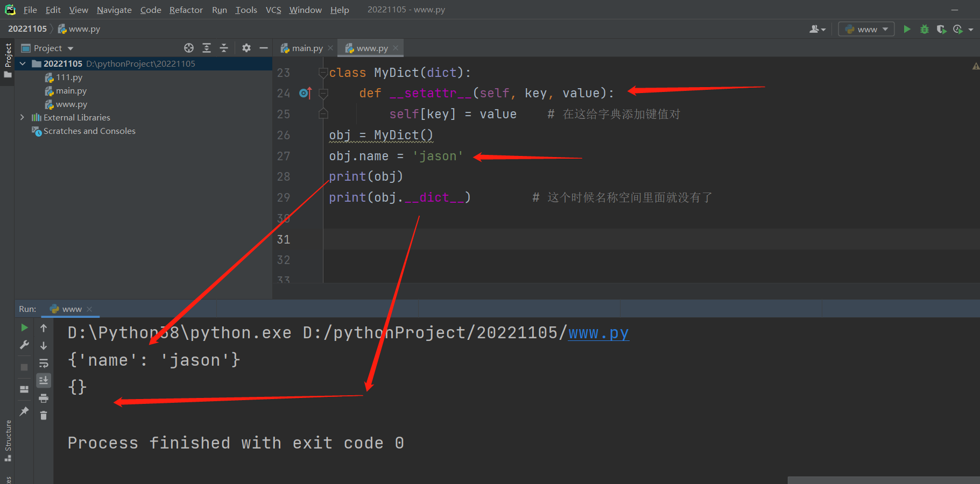980x484 pixels.
Task: Click the 'Process finished with exit code 0' text
Action: point(236,443)
